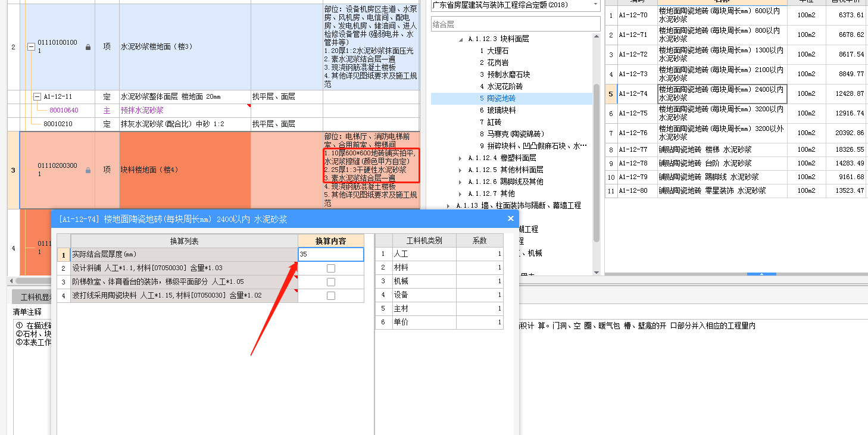Click the lock icon beside code 011101001001
Image resolution: width=868 pixels, height=435 pixels.
coord(88,46)
